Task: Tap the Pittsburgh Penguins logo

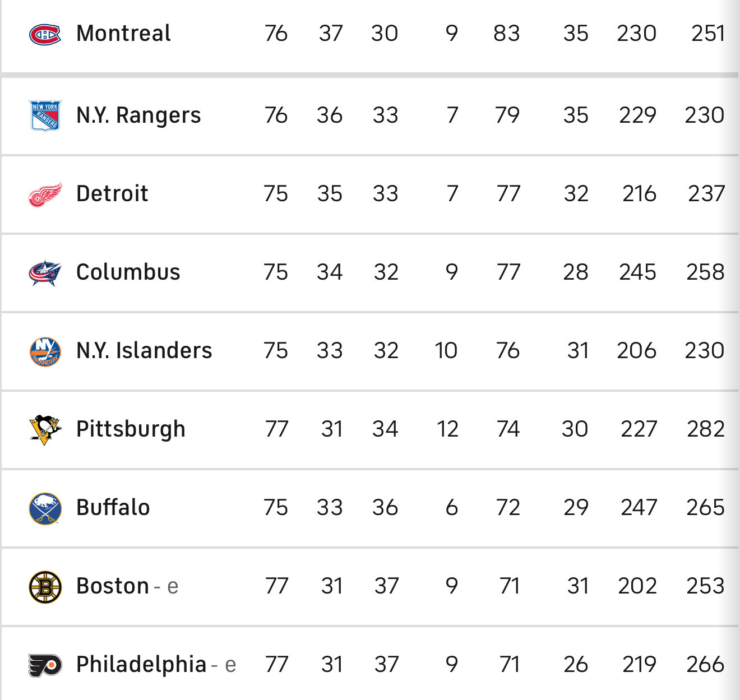Action: coord(45,430)
